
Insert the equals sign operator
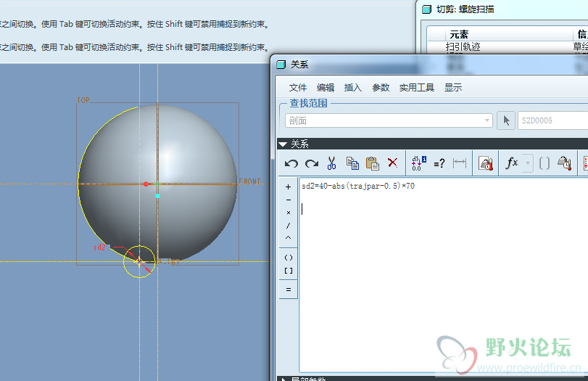pyautogui.click(x=288, y=290)
